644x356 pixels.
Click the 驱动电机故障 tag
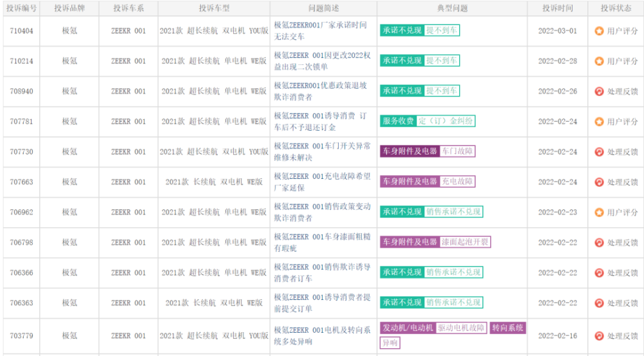tap(460, 328)
